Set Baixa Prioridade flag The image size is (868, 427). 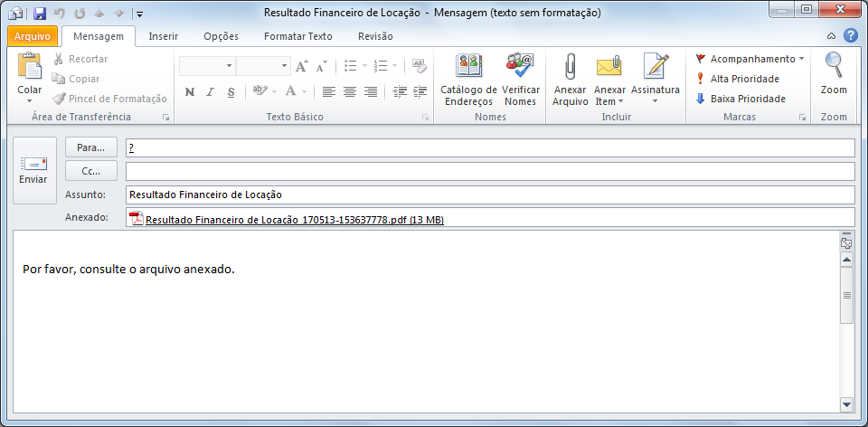pyautogui.click(x=741, y=99)
